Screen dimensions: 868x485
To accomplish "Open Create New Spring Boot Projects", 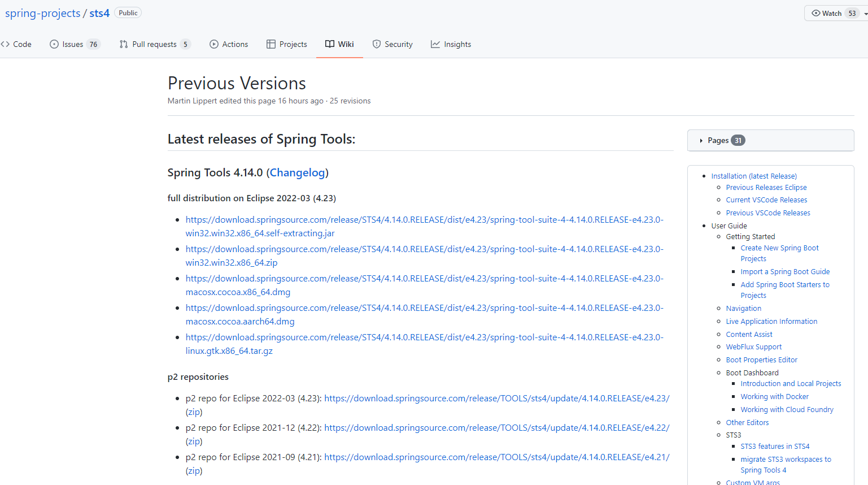I will (x=779, y=253).
